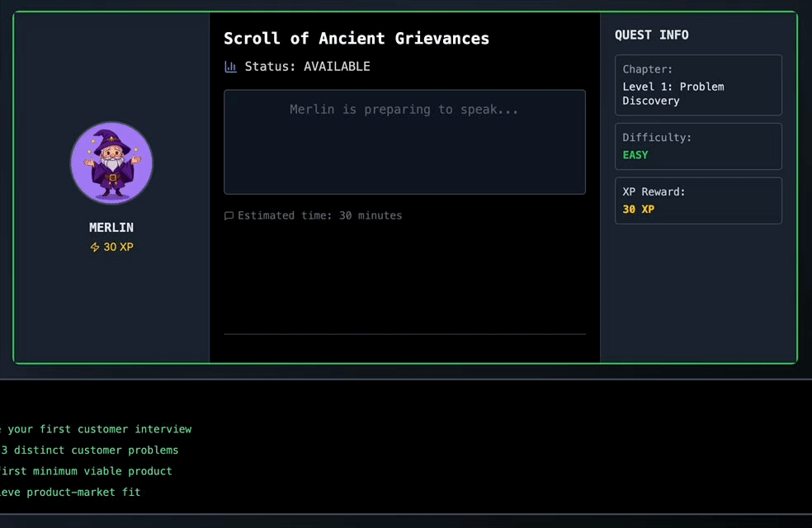Select the distinct customer problems objective
Viewport: 812px width, 528px height.
tap(89, 450)
